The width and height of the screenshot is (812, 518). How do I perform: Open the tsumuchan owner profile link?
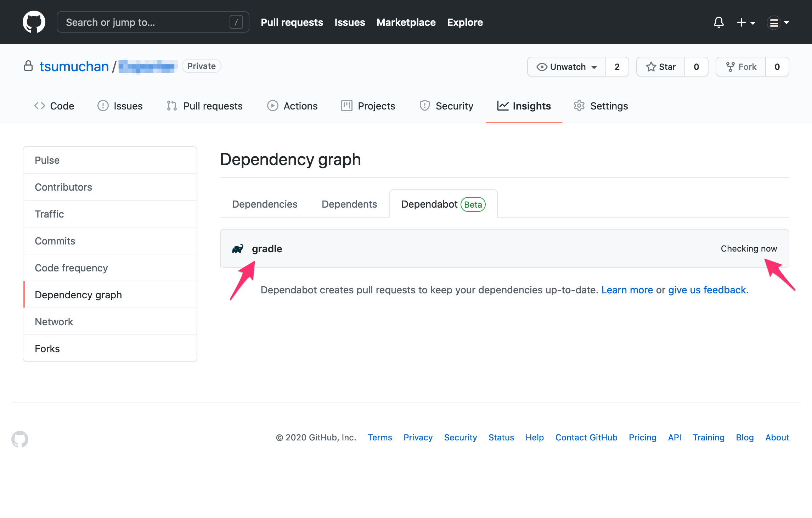[74, 66]
